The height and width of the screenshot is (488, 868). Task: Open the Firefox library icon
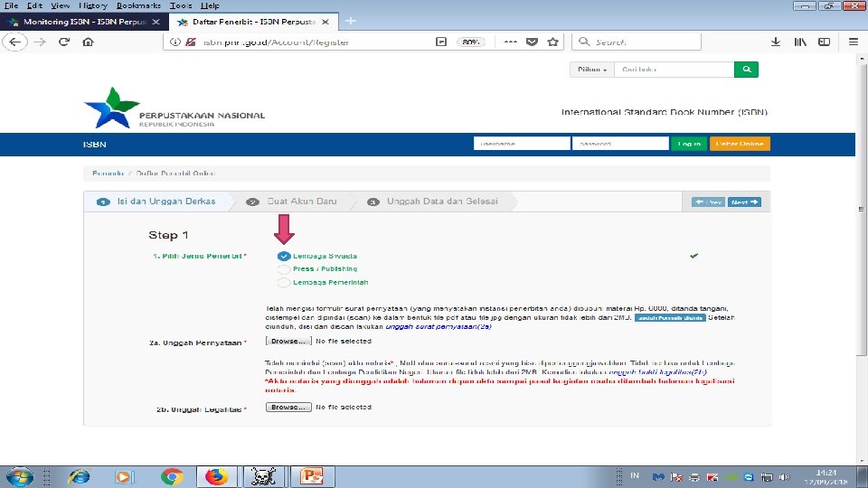(800, 42)
